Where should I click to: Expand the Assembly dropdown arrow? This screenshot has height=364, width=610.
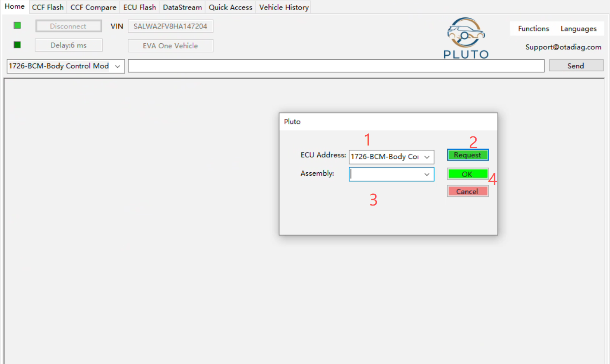[x=427, y=174]
